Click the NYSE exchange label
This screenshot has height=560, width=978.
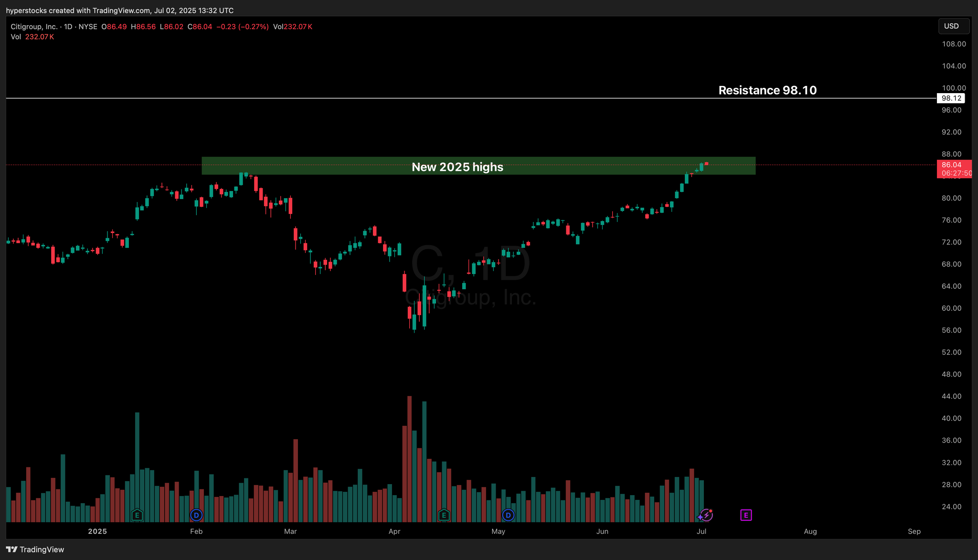pos(88,27)
